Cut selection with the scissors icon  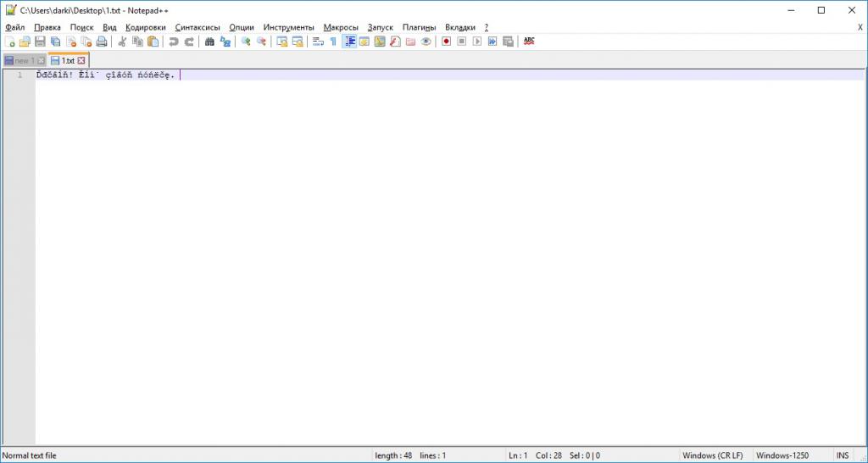(122, 42)
